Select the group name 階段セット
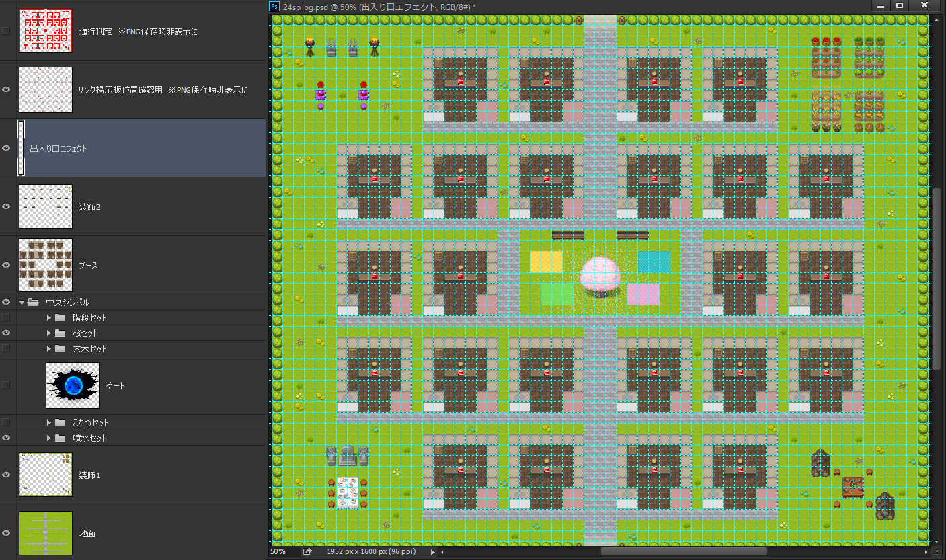The width and height of the screenshot is (946, 560). point(89,317)
